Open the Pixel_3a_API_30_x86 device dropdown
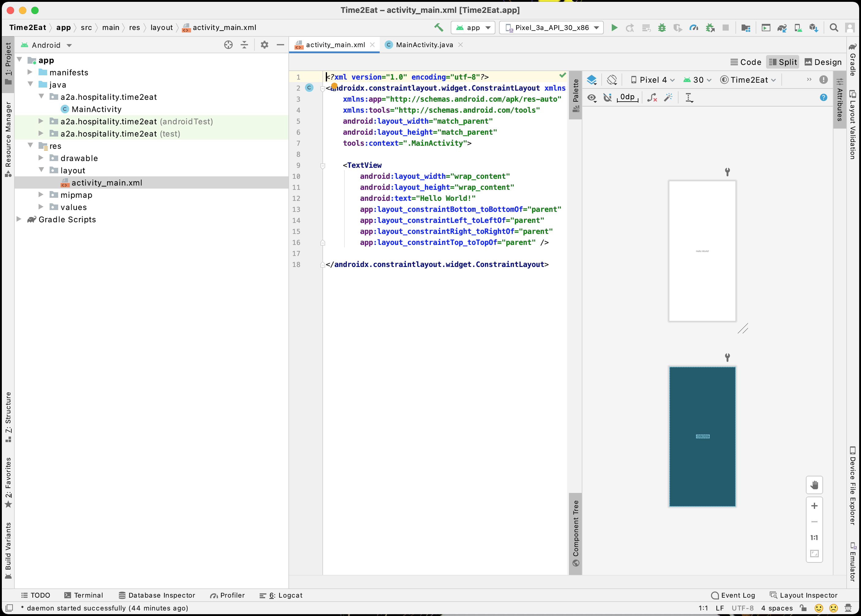 [551, 28]
